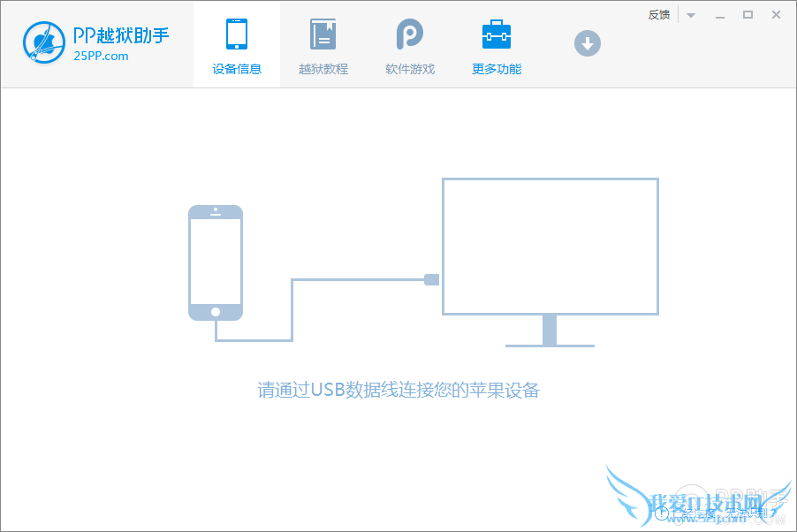Click the circular download arrow icon
The width and height of the screenshot is (797, 532).
click(587, 42)
